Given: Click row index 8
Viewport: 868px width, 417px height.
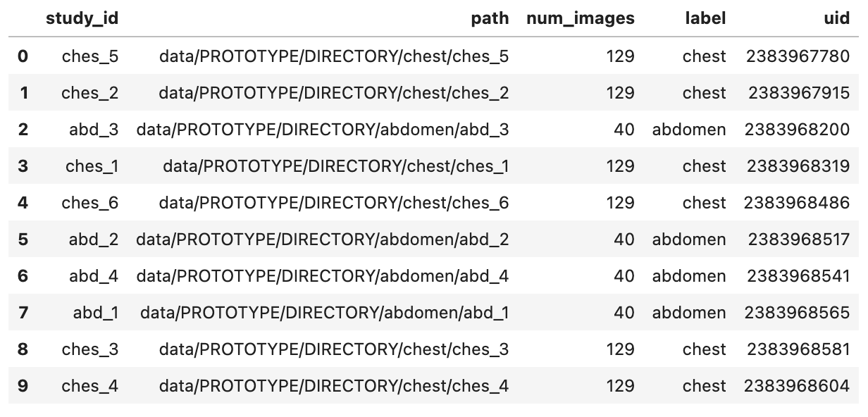Looking at the screenshot, I should [x=23, y=349].
